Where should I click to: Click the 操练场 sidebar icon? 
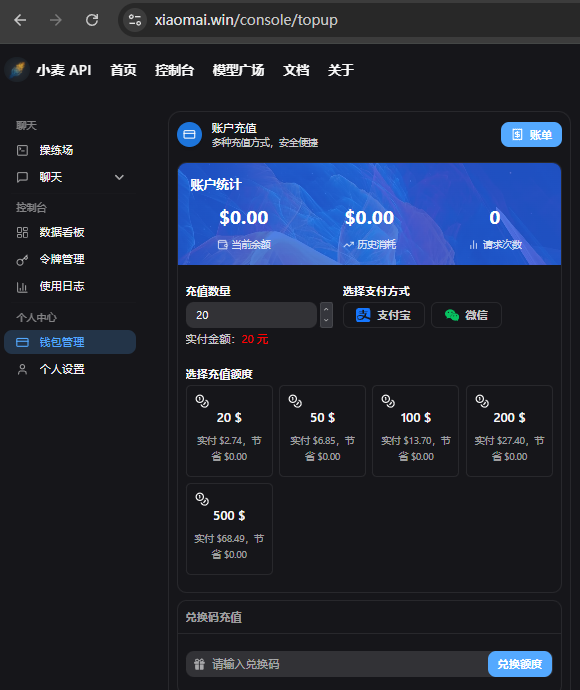click(22, 150)
